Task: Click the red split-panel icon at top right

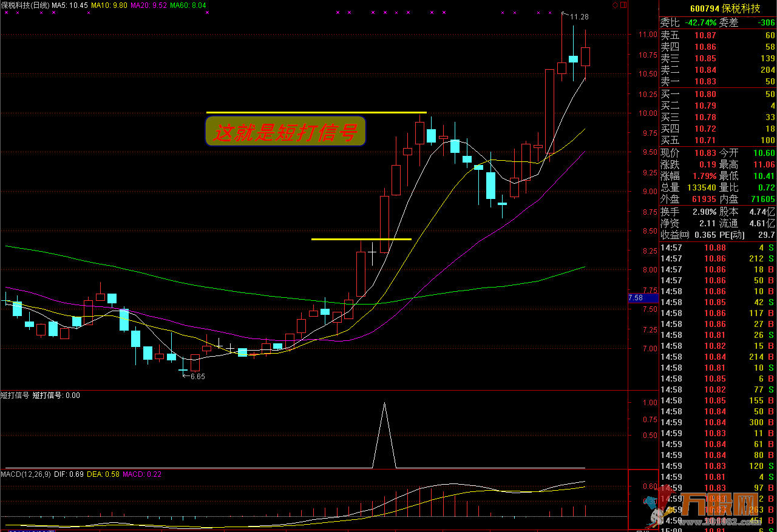Action: (623, 5)
